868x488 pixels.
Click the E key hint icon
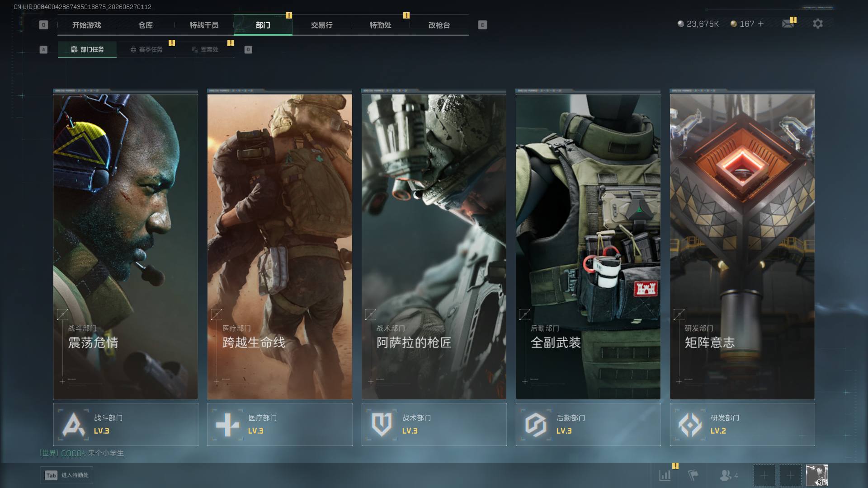pyautogui.click(x=482, y=25)
